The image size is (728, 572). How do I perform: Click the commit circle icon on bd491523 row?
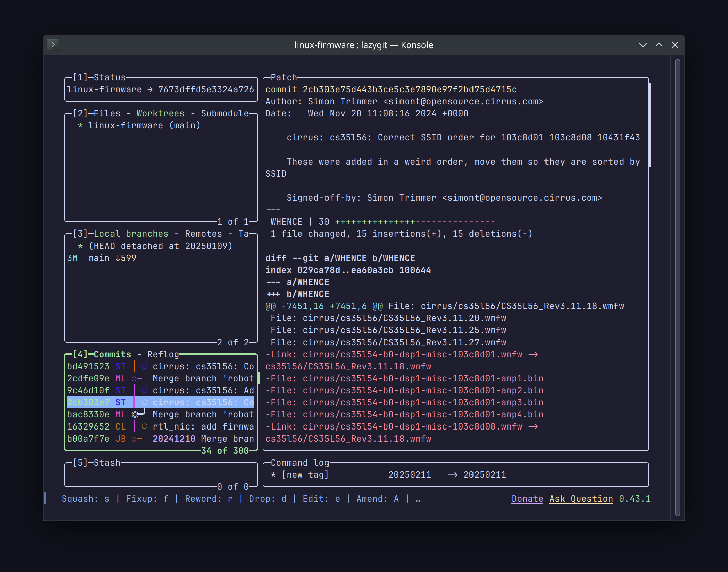[144, 366]
